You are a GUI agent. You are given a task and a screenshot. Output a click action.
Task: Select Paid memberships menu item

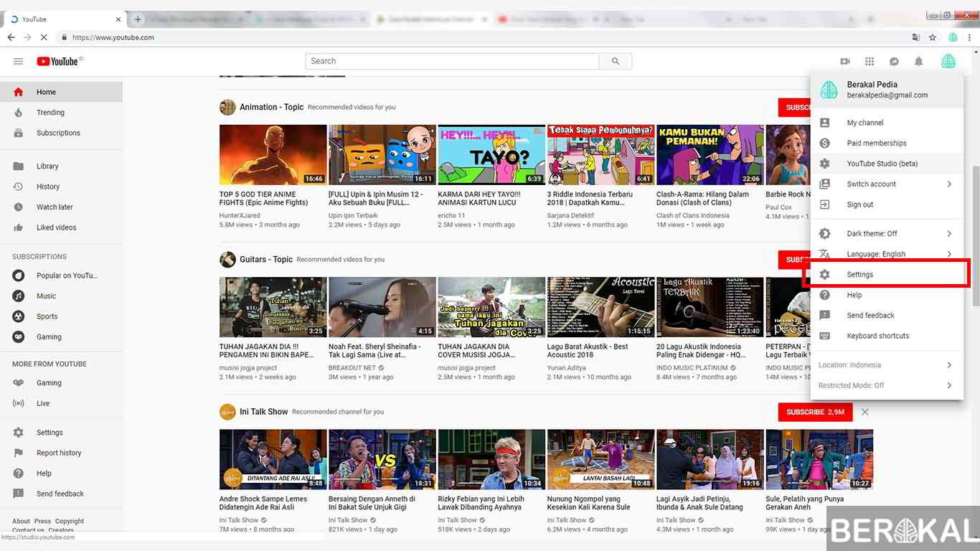coord(887,143)
